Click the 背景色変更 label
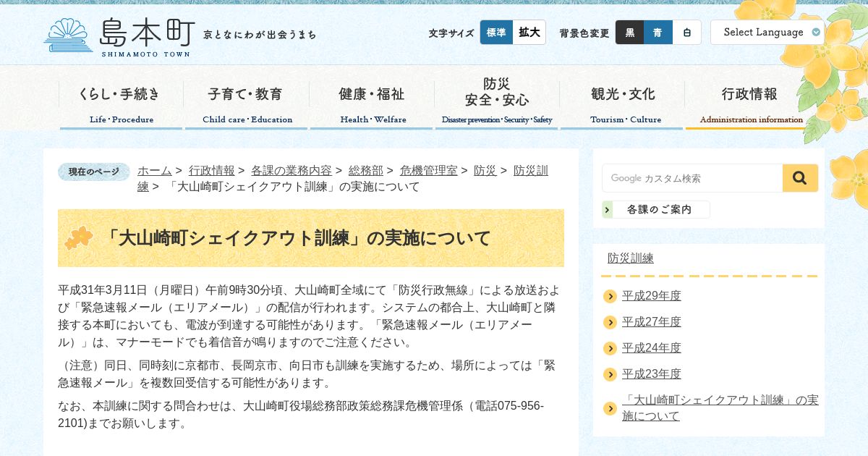Viewport: 868px width, 456px height. (584, 33)
